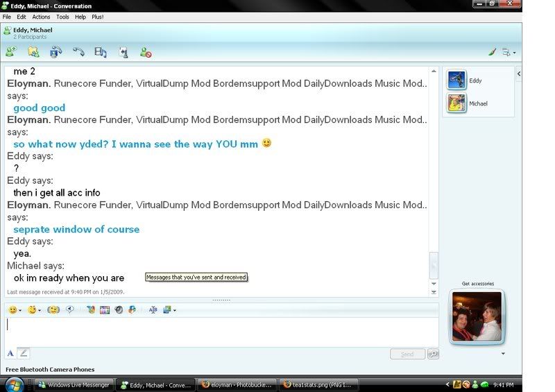This screenshot has width=555, height=392.
Task: Click the 'seprate window of course' message
Action: coord(76,229)
